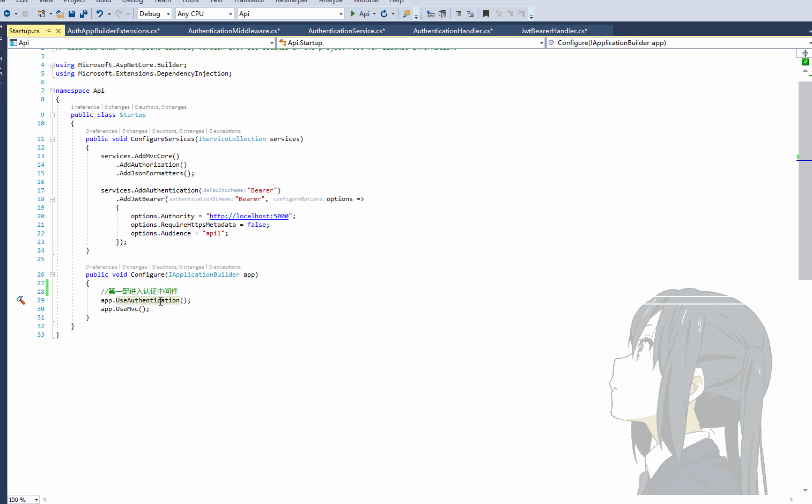Image resolution: width=812 pixels, height=504 pixels.
Task: Open the Find in Files toolbar icon
Action: [407, 14]
